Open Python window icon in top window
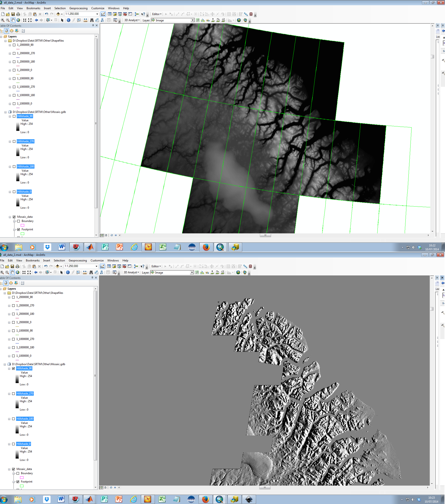This screenshot has width=445, height=504. [x=130, y=14]
